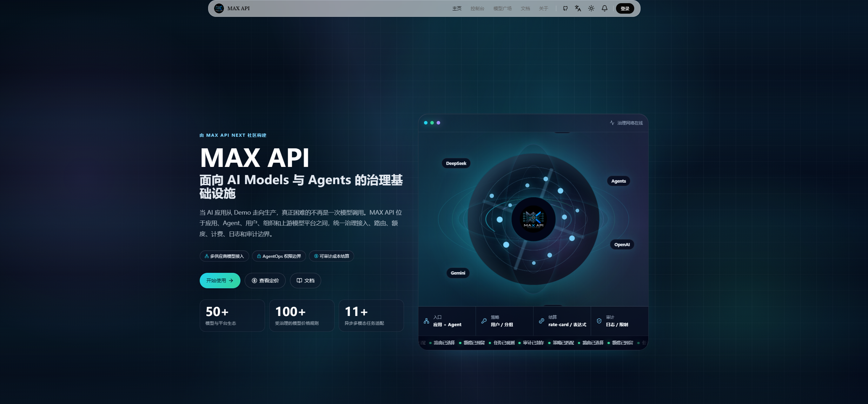This screenshot has width=868, height=404.
Task: Click the MAX API logo in navbar
Action: pyautogui.click(x=219, y=8)
